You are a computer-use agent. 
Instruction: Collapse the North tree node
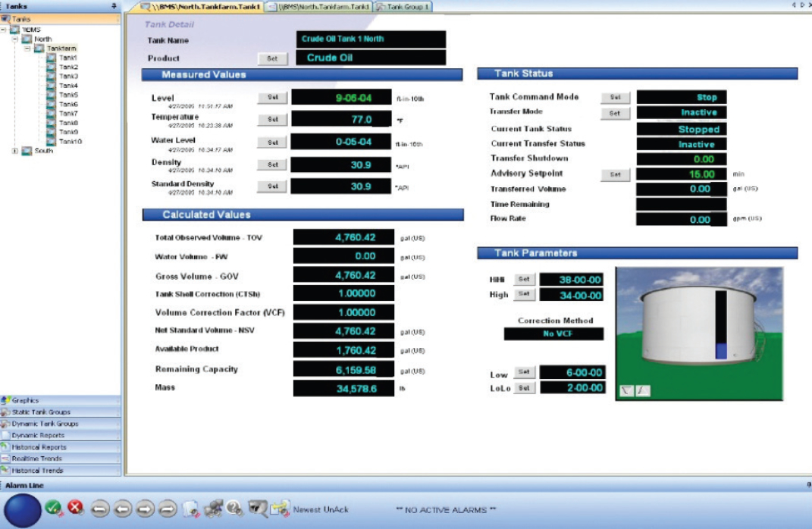[x=15, y=39]
